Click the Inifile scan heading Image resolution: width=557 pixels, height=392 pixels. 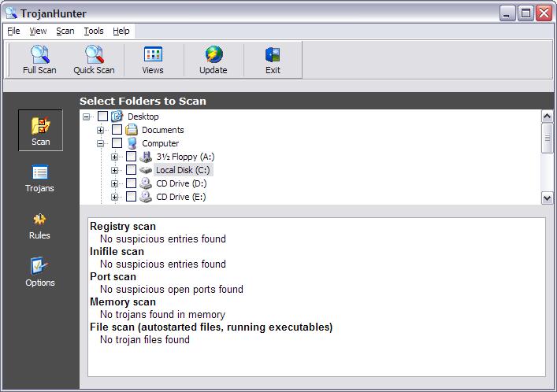pyautogui.click(x=117, y=251)
